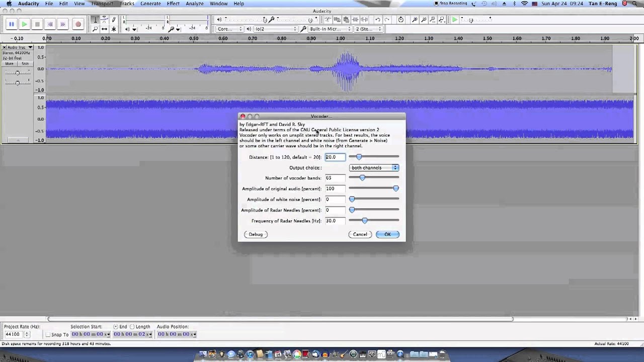
Task: Adjust the Frequency of Radar Needles slider
Action: (374, 220)
